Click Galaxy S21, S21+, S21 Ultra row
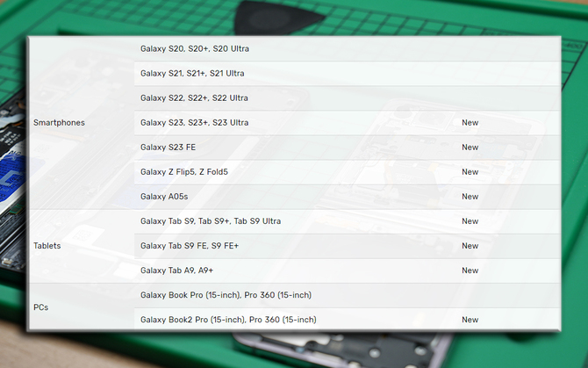This screenshot has width=588, height=368. [x=348, y=74]
